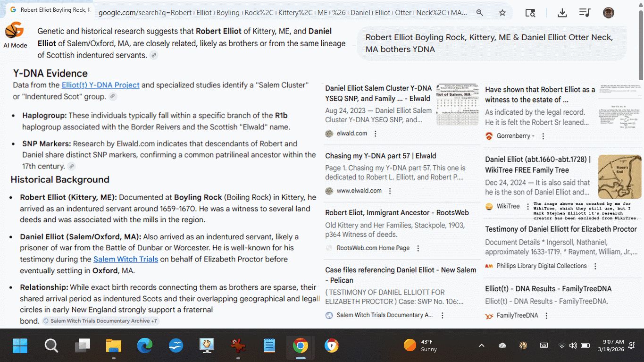Click the AI Mode icon
644x362 pixels.
click(15, 31)
